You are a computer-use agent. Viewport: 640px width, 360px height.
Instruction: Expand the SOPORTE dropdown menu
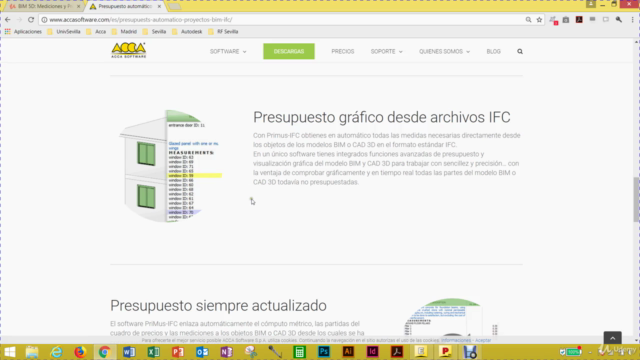click(386, 51)
